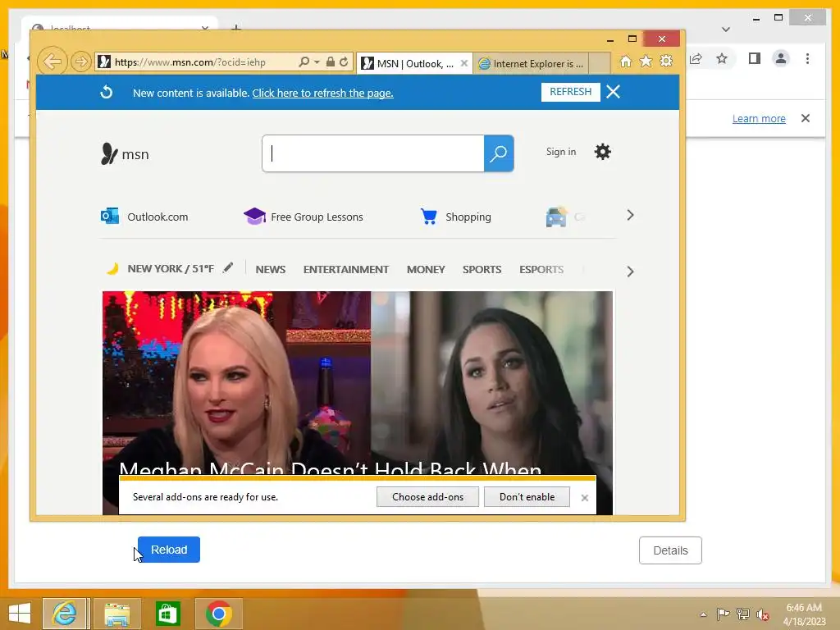The width and height of the screenshot is (840, 630).
Task: Open the Meghan McCain headline story image
Action: coord(358,383)
